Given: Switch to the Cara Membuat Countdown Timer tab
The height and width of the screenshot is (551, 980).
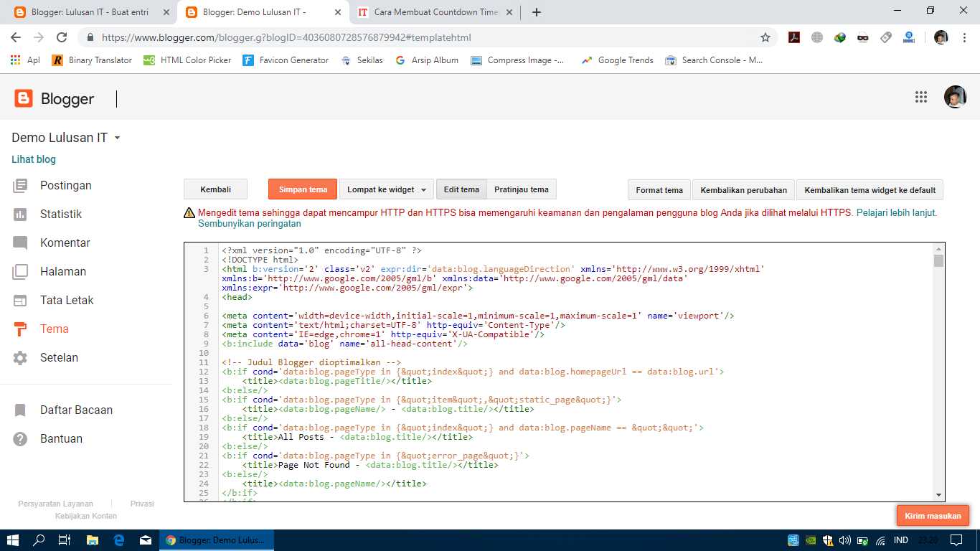Looking at the screenshot, I should [436, 12].
